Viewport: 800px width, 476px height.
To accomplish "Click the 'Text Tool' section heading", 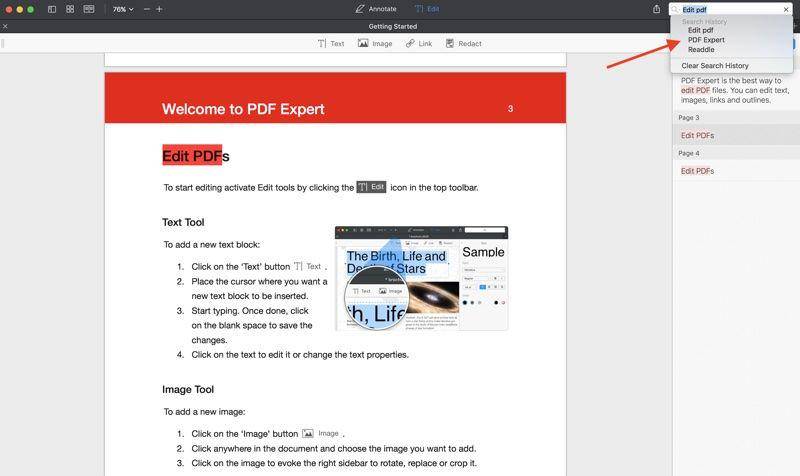I will coord(183,222).
